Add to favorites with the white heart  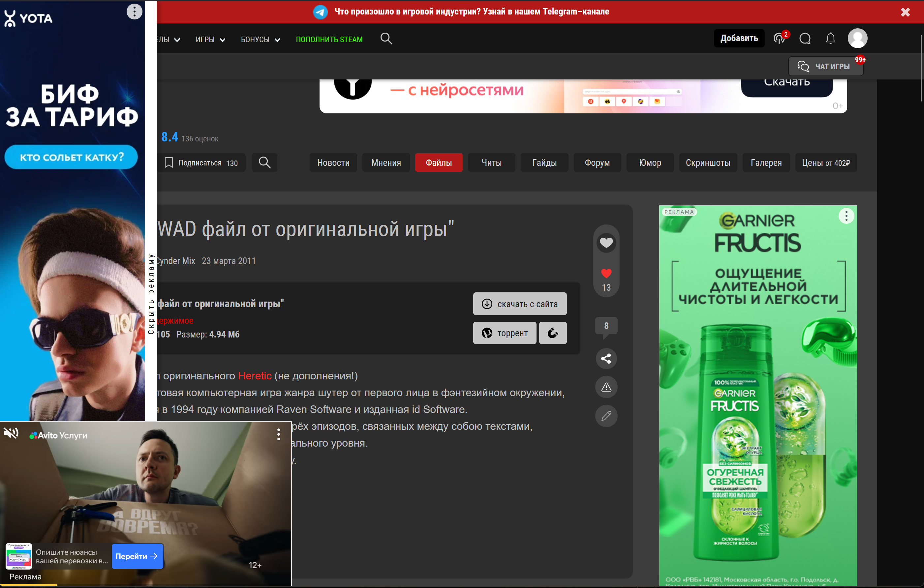coord(606,243)
